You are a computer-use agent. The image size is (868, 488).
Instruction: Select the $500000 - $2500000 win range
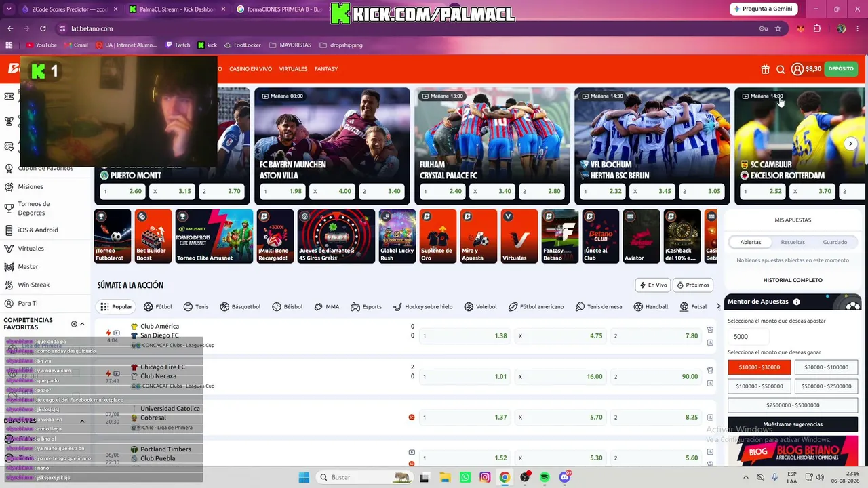click(x=826, y=386)
